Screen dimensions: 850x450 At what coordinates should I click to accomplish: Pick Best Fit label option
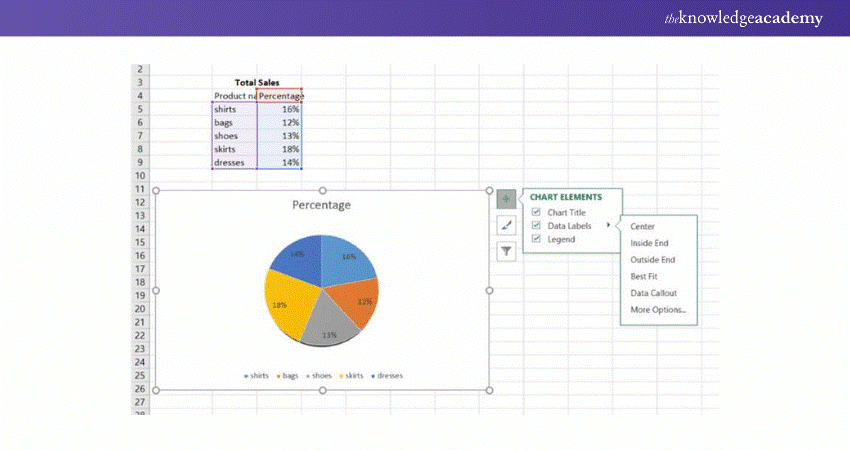click(645, 276)
